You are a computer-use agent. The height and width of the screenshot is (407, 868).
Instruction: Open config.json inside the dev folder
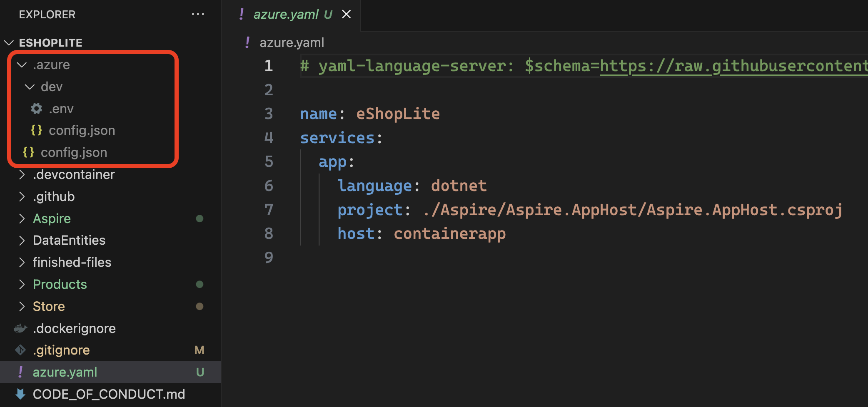click(x=82, y=130)
